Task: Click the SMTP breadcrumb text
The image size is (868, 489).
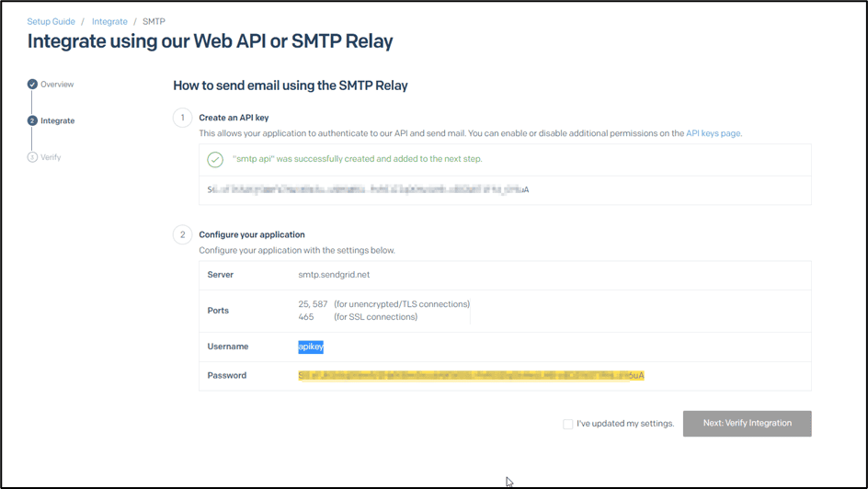Action: (x=154, y=21)
